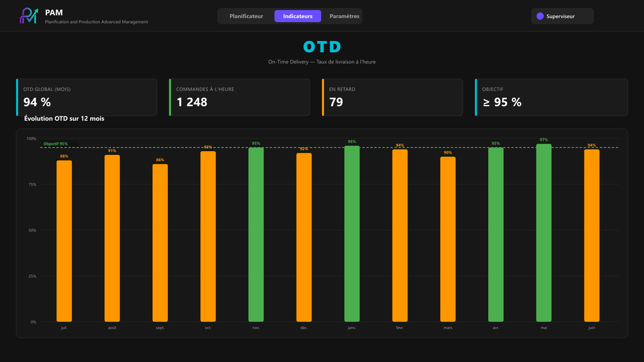Click the PAM logo icon
This screenshot has width=644, height=362.
click(29, 16)
